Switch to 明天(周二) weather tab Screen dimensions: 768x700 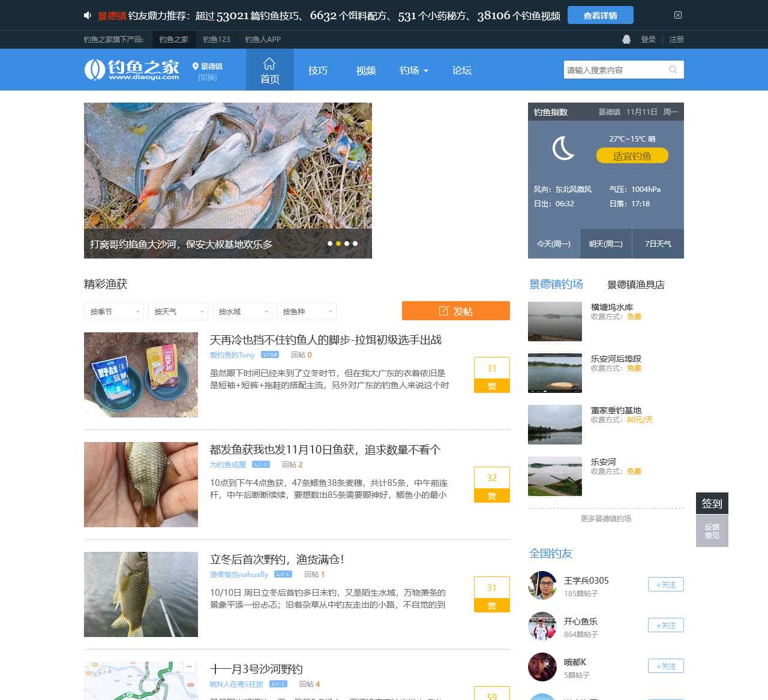(606, 244)
